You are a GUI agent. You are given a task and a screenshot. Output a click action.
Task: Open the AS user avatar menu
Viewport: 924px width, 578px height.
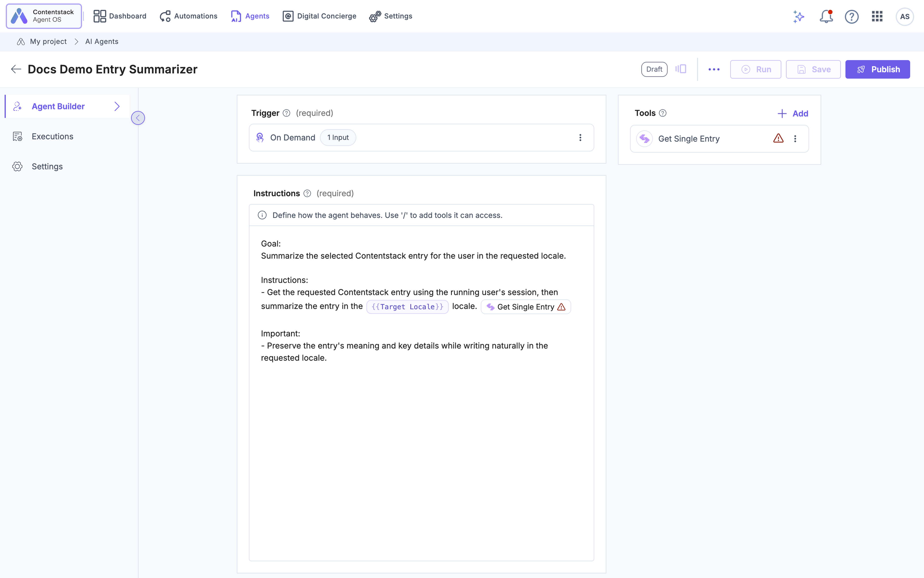tap(904, 16)
